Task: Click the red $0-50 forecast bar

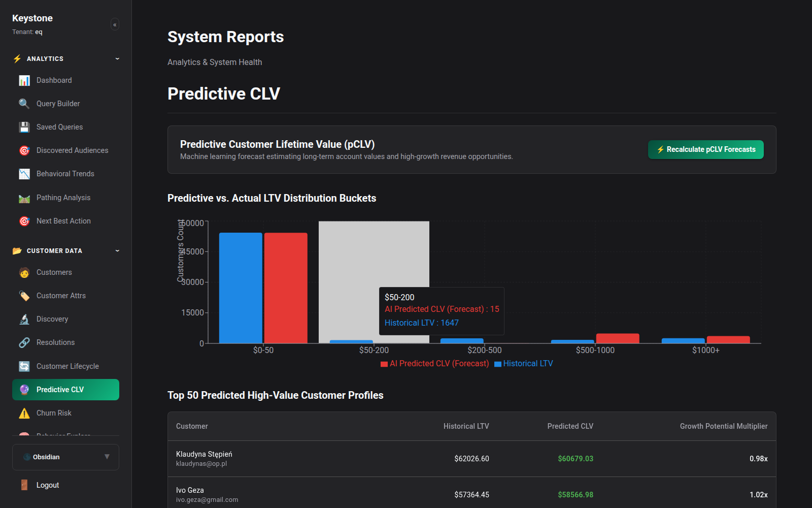Action: [286, 288]
